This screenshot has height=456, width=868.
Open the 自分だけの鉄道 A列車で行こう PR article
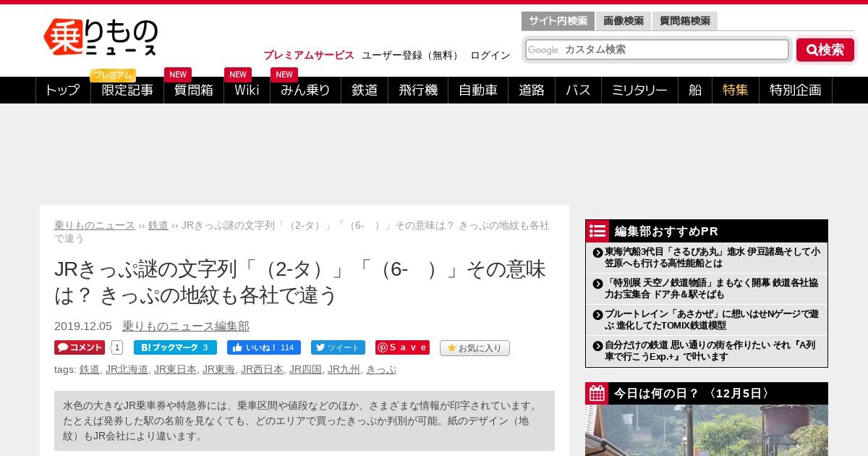(x=712, y=351)
